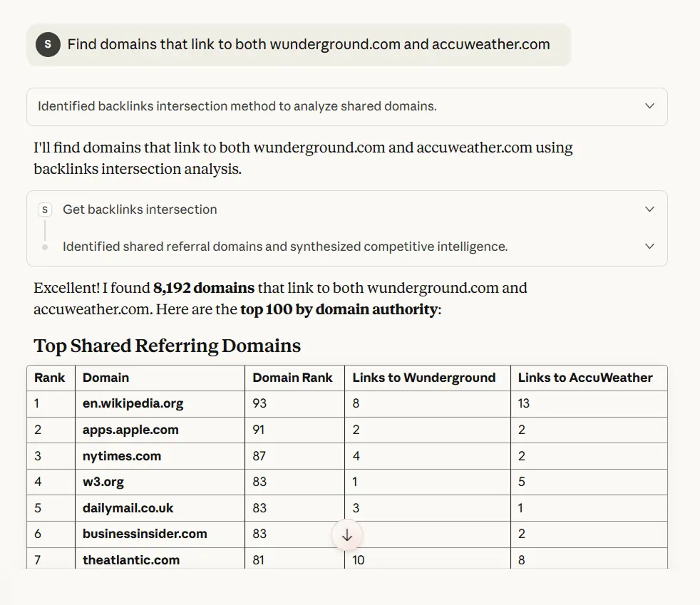
Task: Click the w3.org domain cell
Action: [x=103, y=482]
